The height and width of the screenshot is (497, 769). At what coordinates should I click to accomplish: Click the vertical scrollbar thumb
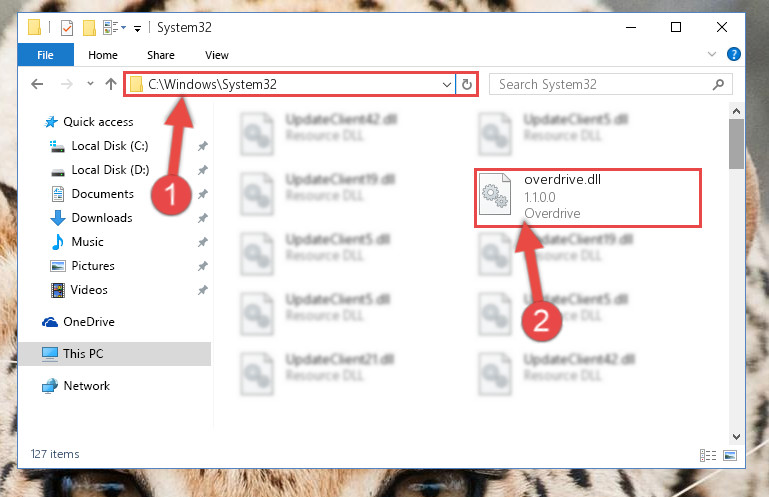pyautogui.click(x=736, y=144)
